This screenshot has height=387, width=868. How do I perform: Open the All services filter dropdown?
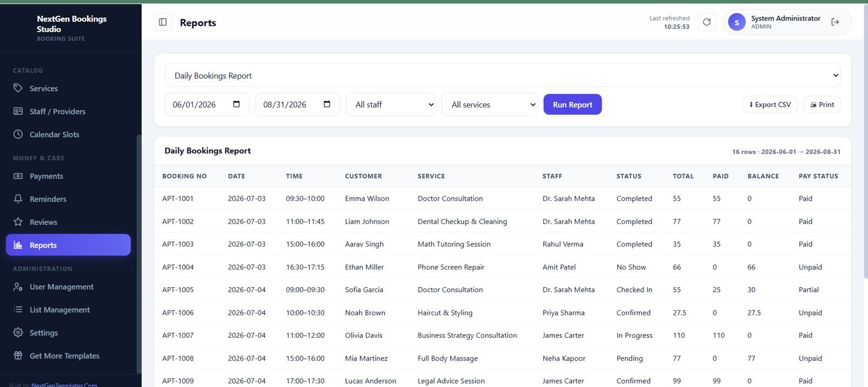point(490,105)
